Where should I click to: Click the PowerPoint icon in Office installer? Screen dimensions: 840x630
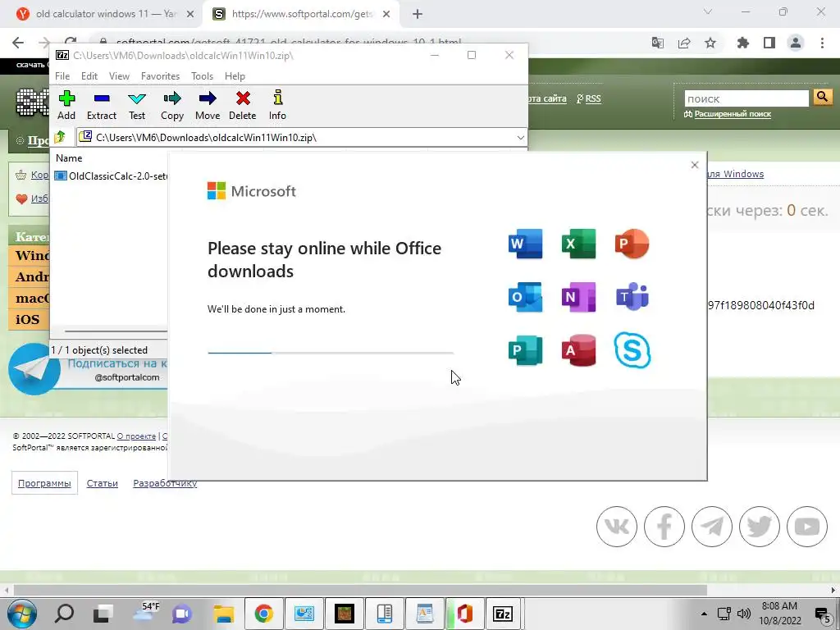(632, 243)
